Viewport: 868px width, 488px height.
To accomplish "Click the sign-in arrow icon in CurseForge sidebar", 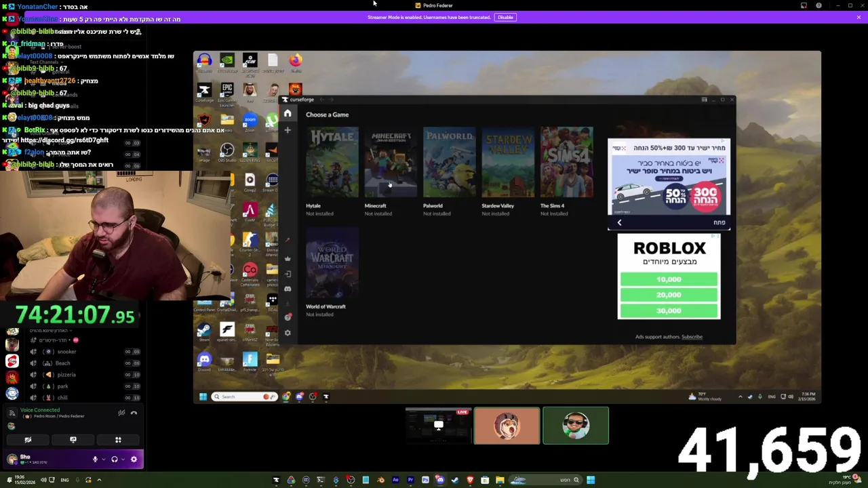I will click(288, 274).
